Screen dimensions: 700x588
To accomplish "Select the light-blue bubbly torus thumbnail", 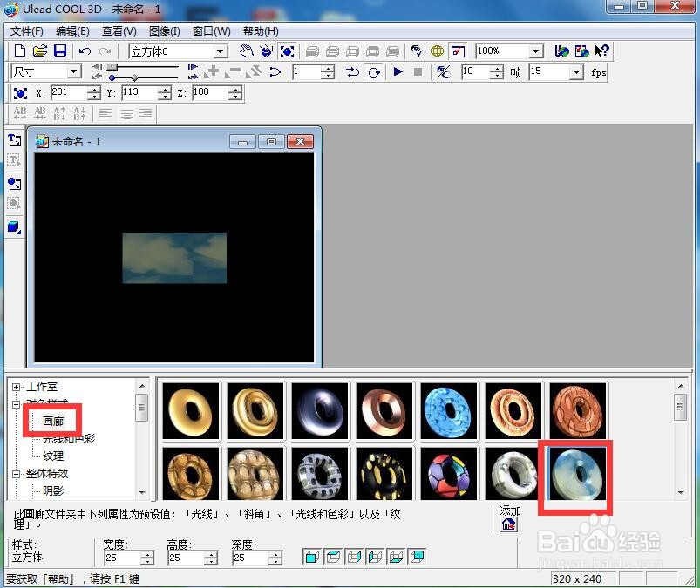I will click(449, 411).
